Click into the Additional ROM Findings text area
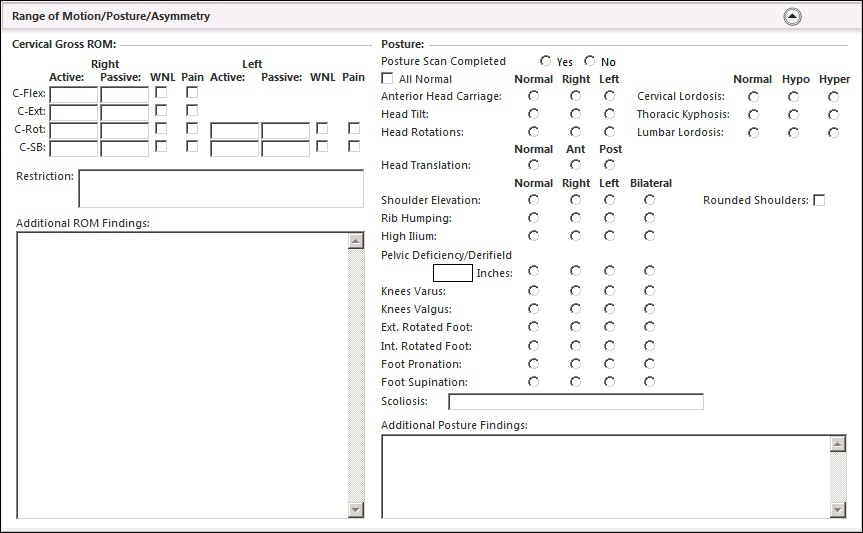Image resolution: width=863 pixels, height=533 pixels. [x=183, y=375]
